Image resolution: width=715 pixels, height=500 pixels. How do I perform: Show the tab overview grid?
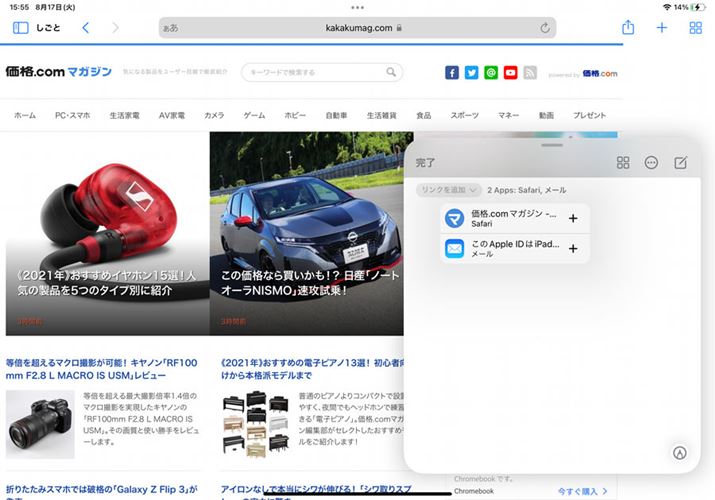pos(695,28)
